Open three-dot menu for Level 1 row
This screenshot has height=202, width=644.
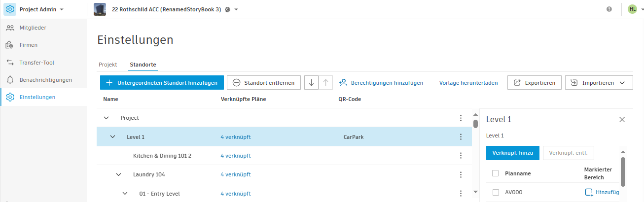tap(461, 137)
